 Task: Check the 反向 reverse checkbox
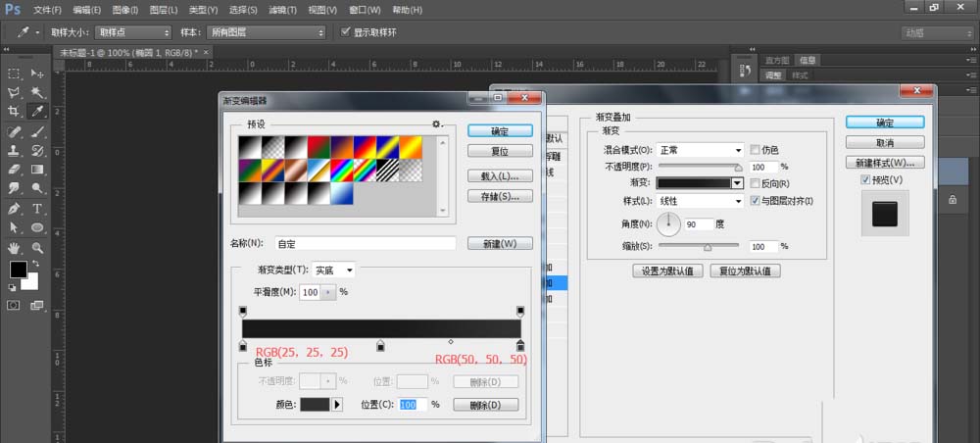pyautogui.click(x=756, y=183)
